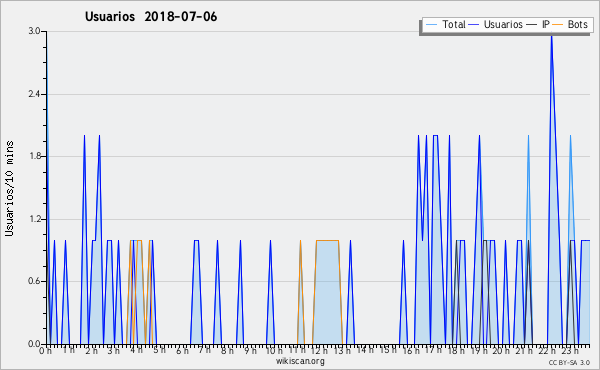Click the y-axis value '0.6'

click(34, 281)
